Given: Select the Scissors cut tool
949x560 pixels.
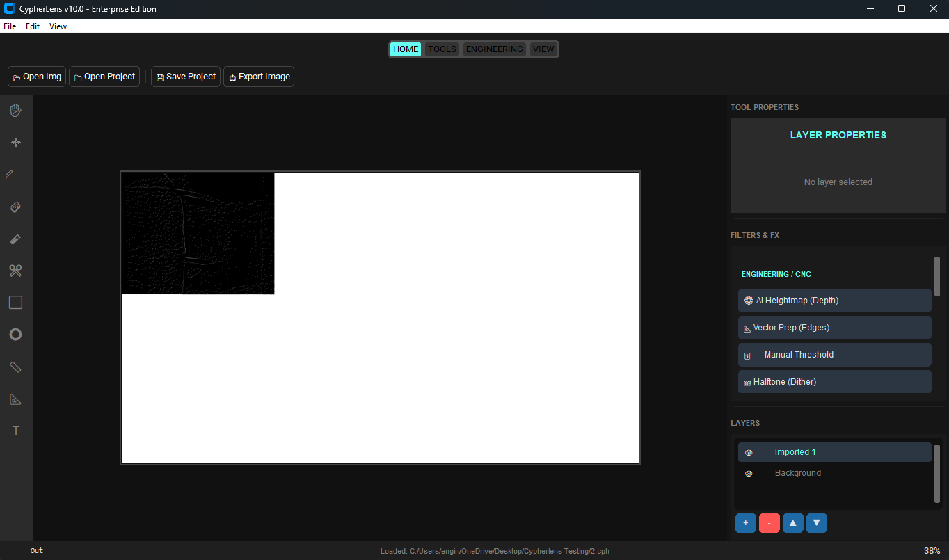Looking at the screenshot, I should click(15, 271).
